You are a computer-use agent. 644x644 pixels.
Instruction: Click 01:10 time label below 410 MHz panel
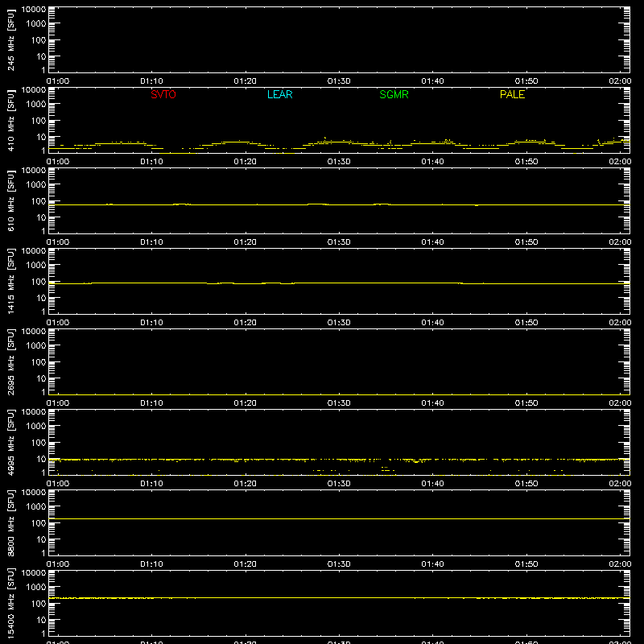coord(151,162)
